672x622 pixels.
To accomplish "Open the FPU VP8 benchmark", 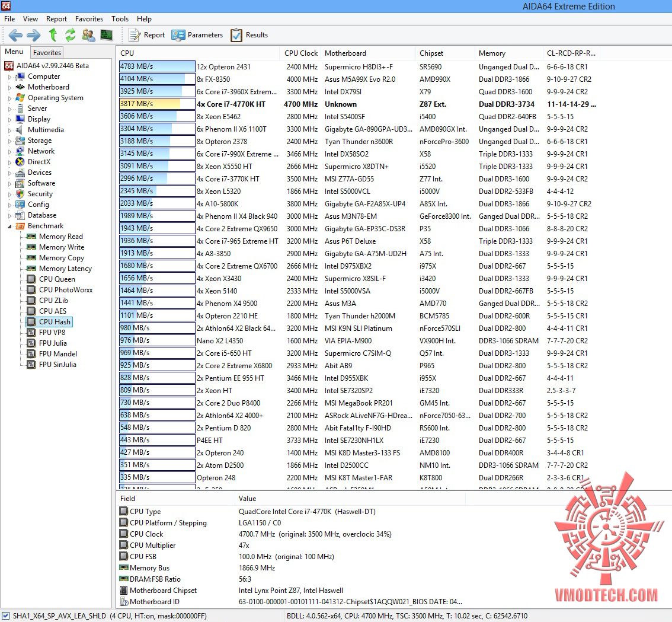I will point(52,333).
